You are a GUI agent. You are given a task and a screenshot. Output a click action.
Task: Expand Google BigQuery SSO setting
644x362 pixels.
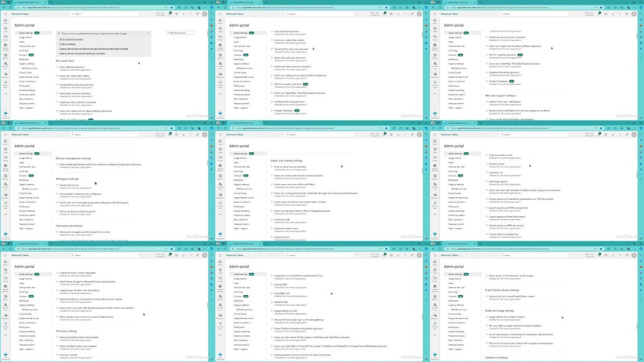click(x=272, y=311)
